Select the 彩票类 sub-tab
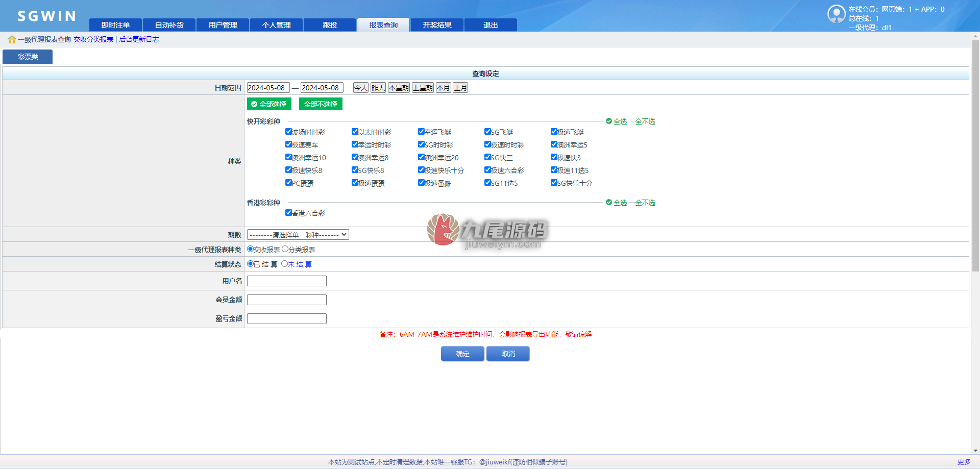 [28, 57]
